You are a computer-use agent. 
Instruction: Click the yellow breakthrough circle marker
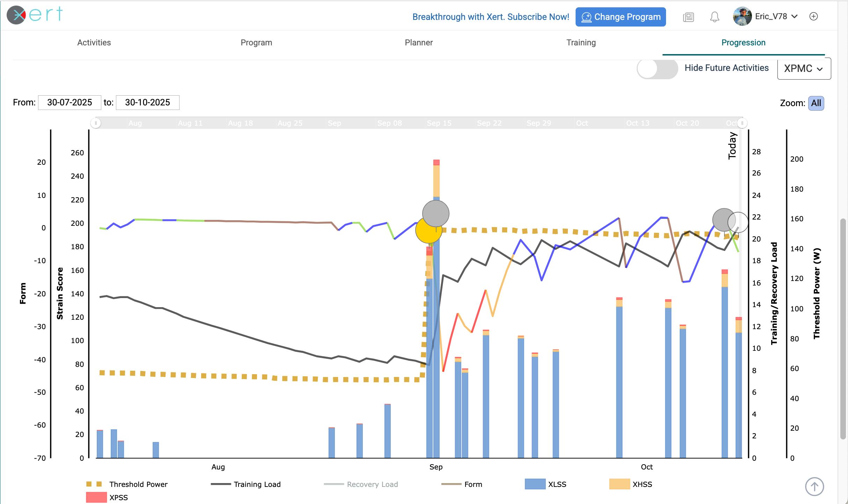(x=427, y=232)
